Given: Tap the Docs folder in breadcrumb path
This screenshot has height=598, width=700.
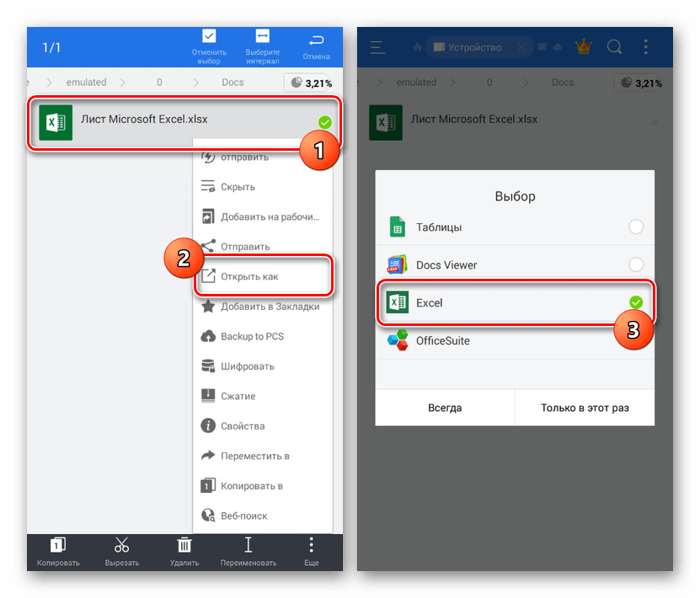Looking at the screenshot, I should [233, 83].
